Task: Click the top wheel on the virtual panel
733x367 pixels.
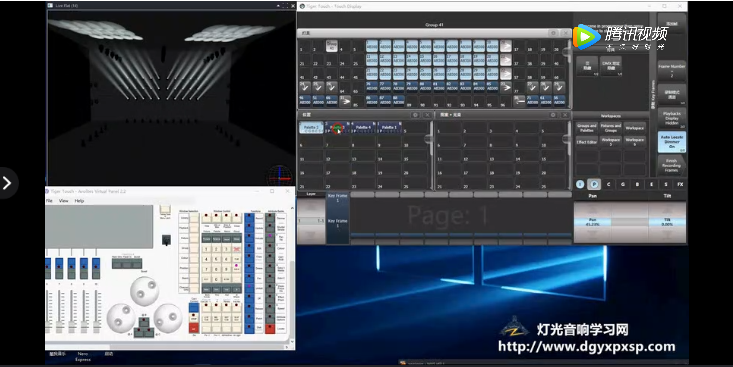Action: click(144, 290)
